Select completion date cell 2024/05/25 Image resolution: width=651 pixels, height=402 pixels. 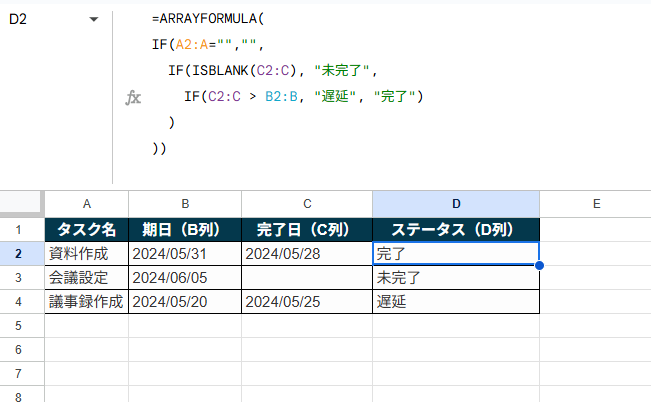point(307,302)
